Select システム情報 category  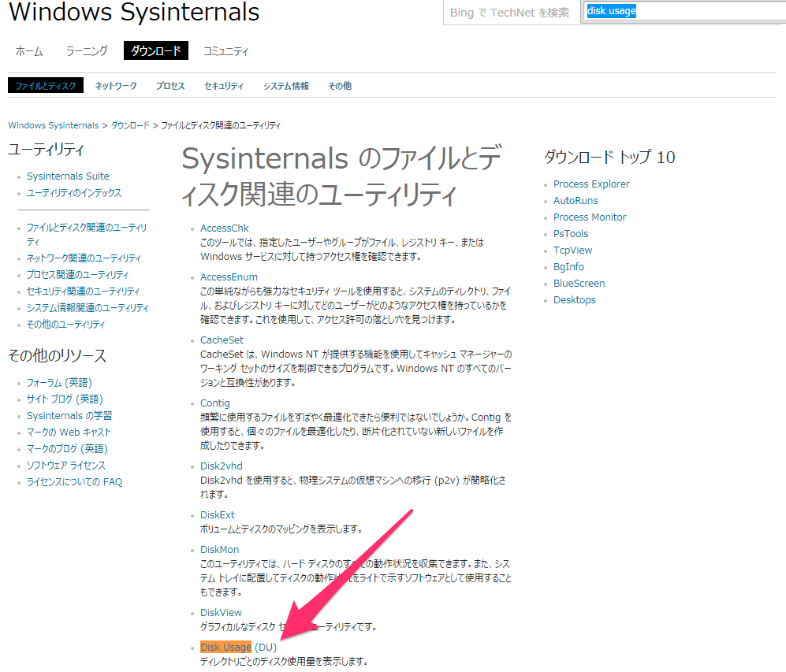pyautogui.click(x=286, y=86)
